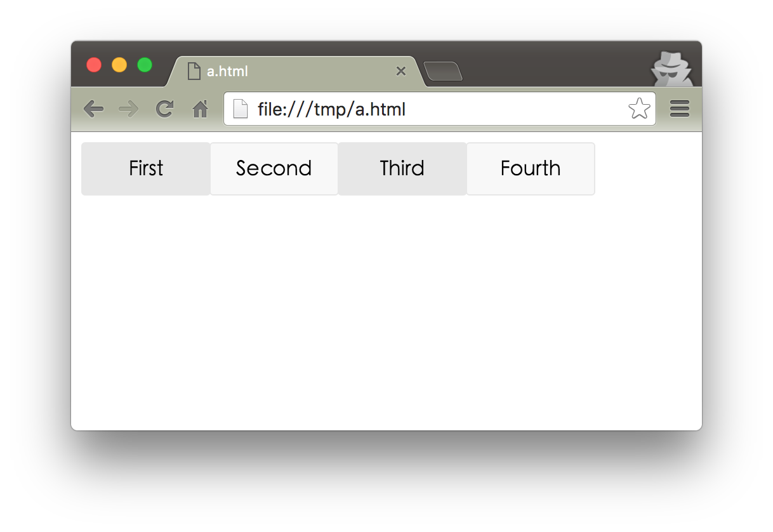Open the Chrome hamburger menu
This screenshot has width=773, height=532.
coord(679,109)
